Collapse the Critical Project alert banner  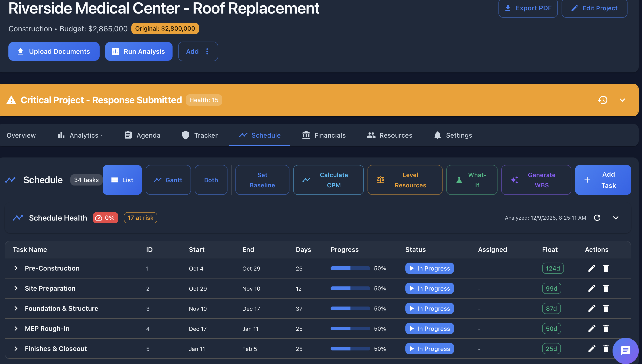click(622, 100)
